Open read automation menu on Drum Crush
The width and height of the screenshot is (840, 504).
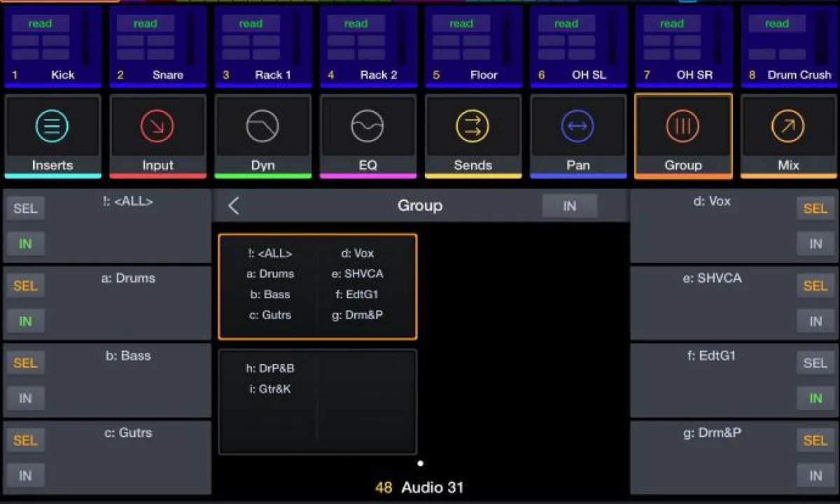point(777,23)
